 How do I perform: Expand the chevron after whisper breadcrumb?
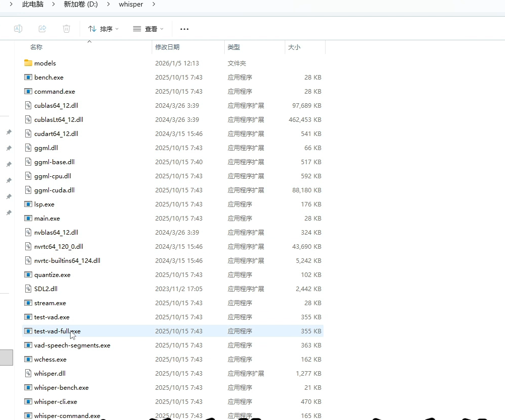(154, 4)
